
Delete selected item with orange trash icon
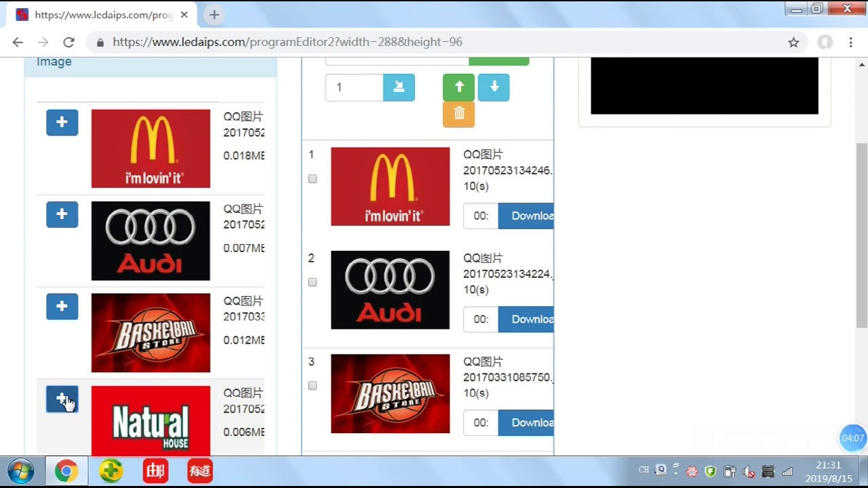pyautogui.click(x=458, y=114)
